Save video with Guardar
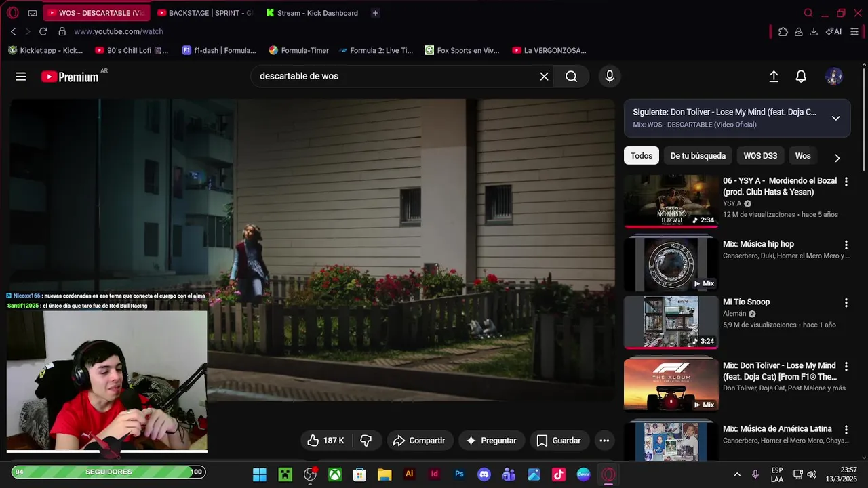 [x=559, y=441]
